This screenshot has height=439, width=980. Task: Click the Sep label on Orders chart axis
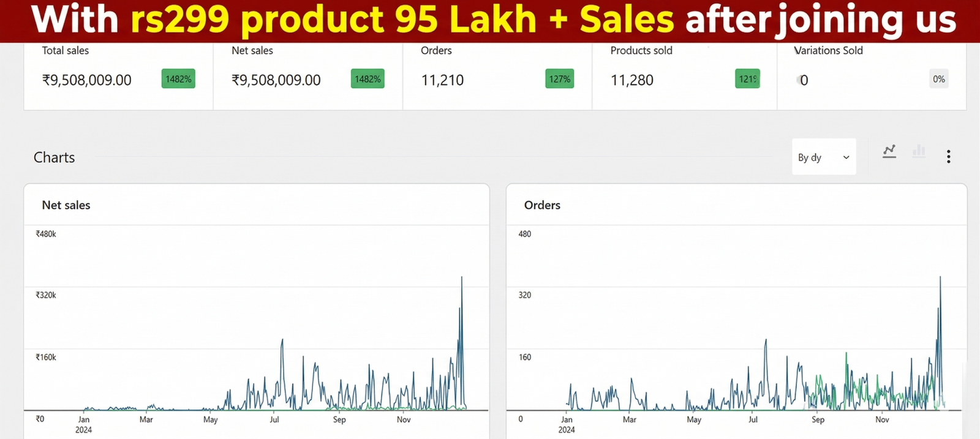point(818,419)
